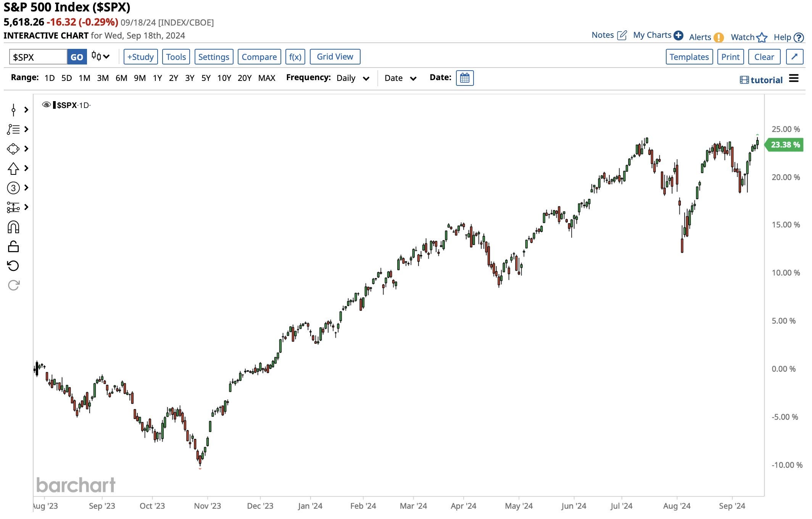Add to watchlist with Watch star

point(762,37)
